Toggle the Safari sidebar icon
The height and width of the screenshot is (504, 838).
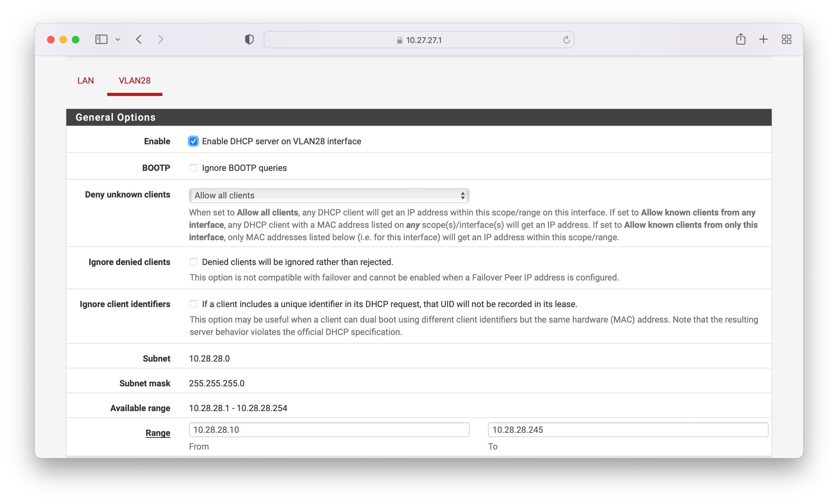click(101, 39)
